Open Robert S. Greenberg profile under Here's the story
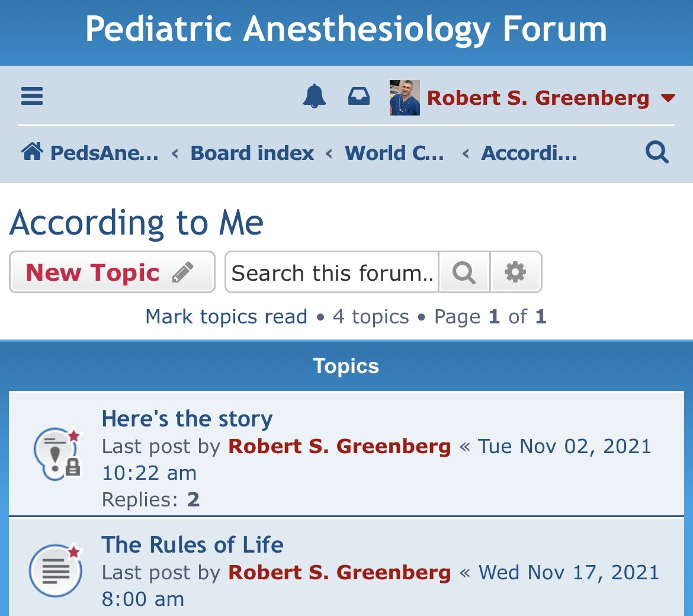 coord(339,447)
